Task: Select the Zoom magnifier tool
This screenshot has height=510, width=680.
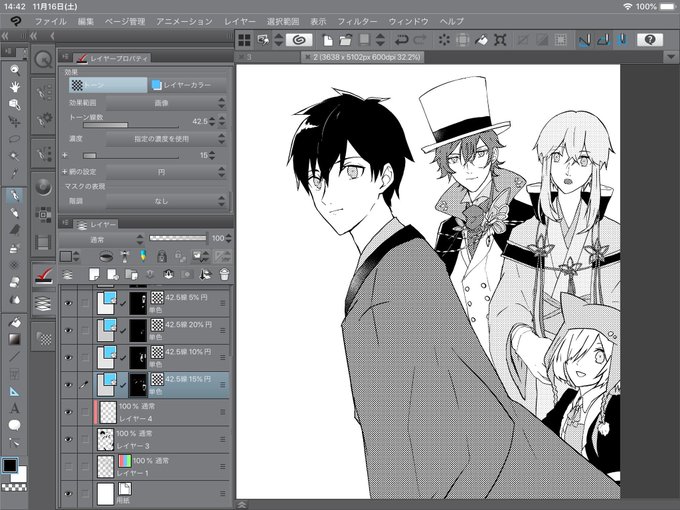Action: tap(14, 70)
